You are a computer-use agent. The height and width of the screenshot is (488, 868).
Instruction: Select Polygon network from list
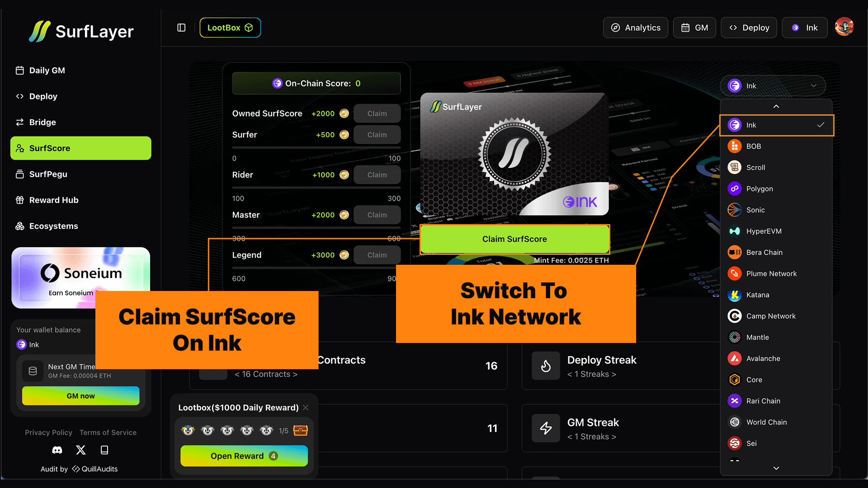pos(759,189)
